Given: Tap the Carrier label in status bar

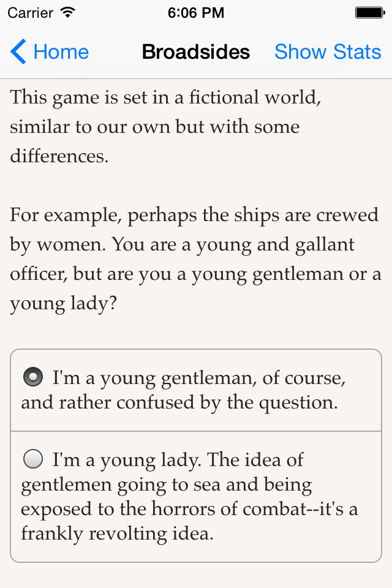Looking at the screenshot, I should (31, 13).
